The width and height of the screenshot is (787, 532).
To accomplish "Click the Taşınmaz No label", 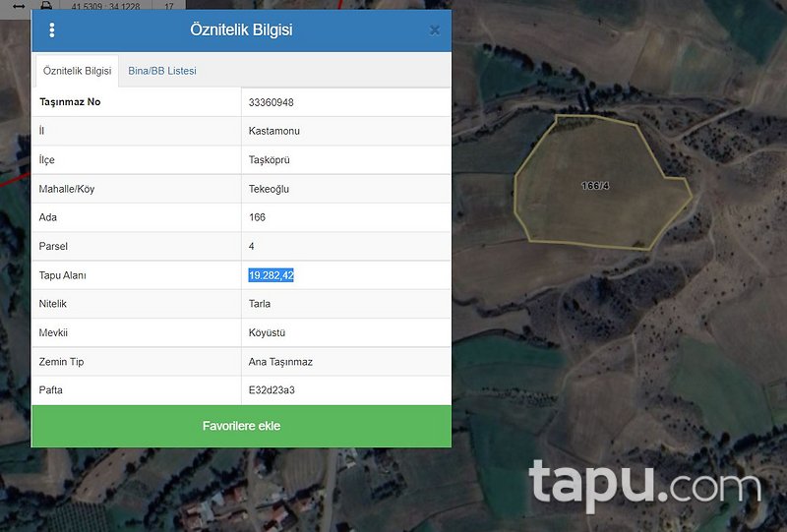I will pos(70,102).
